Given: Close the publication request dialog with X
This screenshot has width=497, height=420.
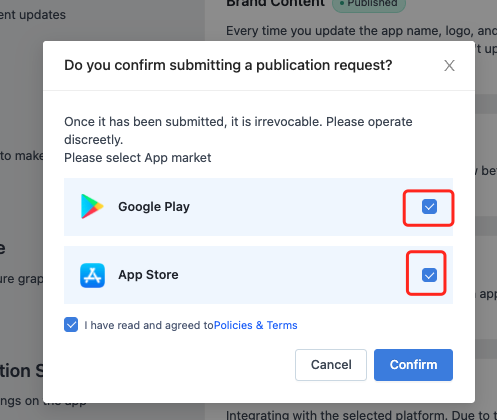Looking at the screenshot, I should tap(449, 66).
